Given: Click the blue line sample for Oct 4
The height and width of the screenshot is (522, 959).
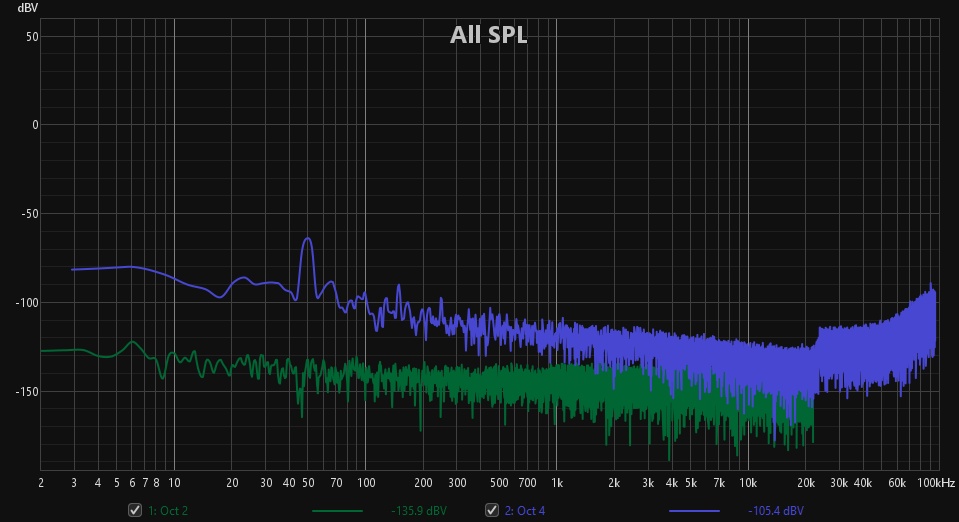Looking at the screenshot, I should pyautogui.click(x=694, y=511).
